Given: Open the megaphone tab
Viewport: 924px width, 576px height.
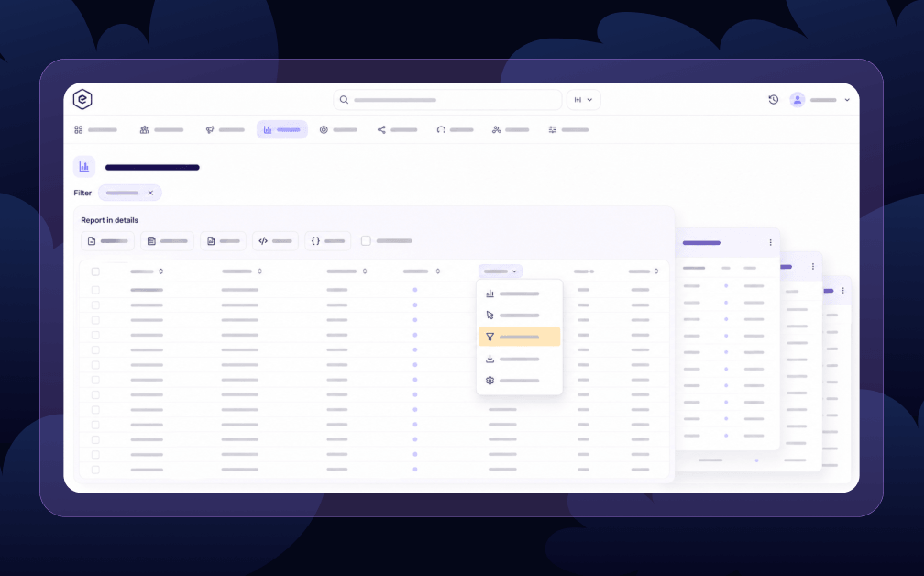Looking at the screenshot, I should click(225, 129).
